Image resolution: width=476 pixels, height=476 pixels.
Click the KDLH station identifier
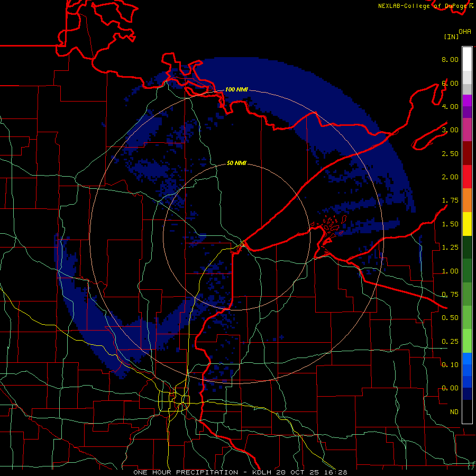pyautogui.click(x=262, y=472)
